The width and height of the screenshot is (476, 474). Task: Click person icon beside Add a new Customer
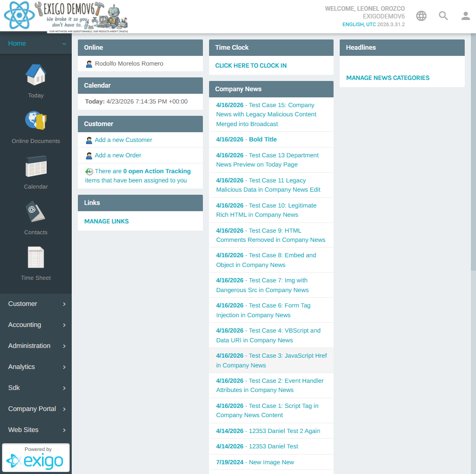coord(89,140)
